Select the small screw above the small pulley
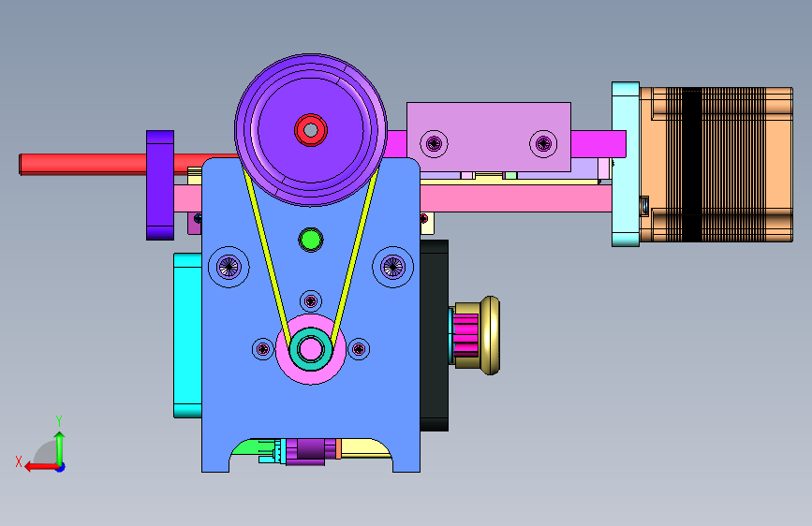This screenshot has width=812, height=526. [311, 300]
